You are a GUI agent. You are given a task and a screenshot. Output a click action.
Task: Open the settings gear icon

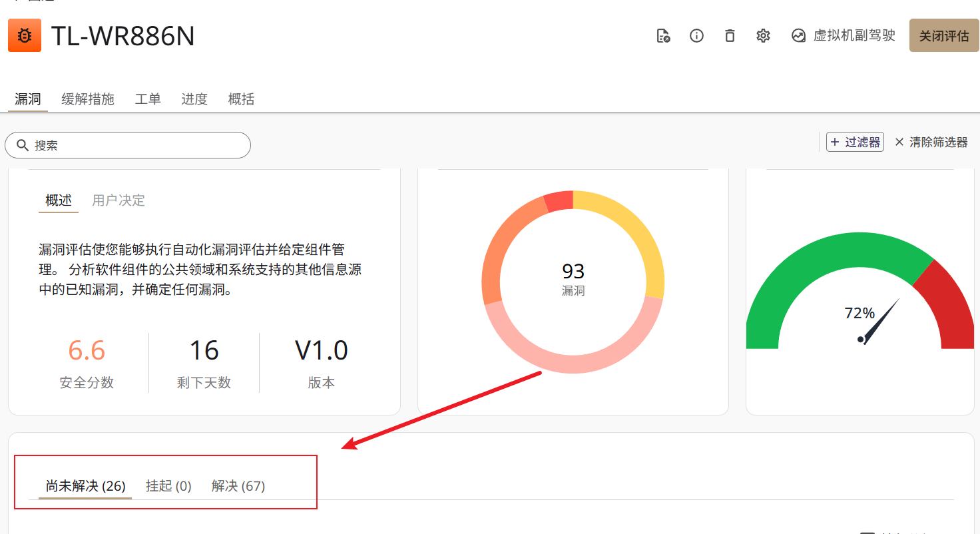pyautogui.click(x=763, y=36)
